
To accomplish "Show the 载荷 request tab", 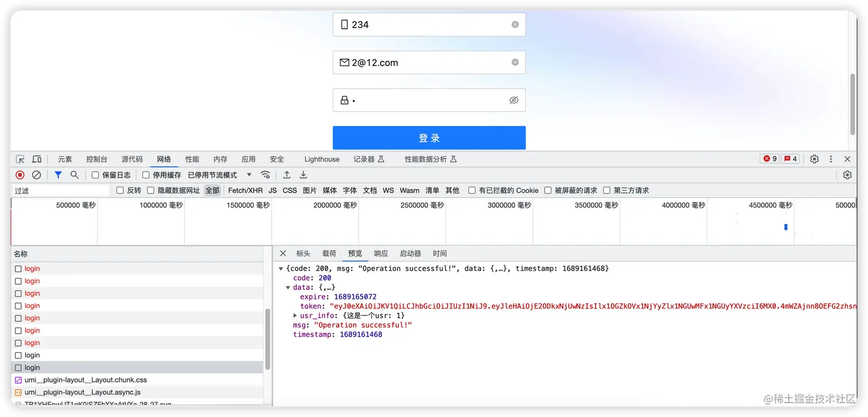I will point(329,253).
